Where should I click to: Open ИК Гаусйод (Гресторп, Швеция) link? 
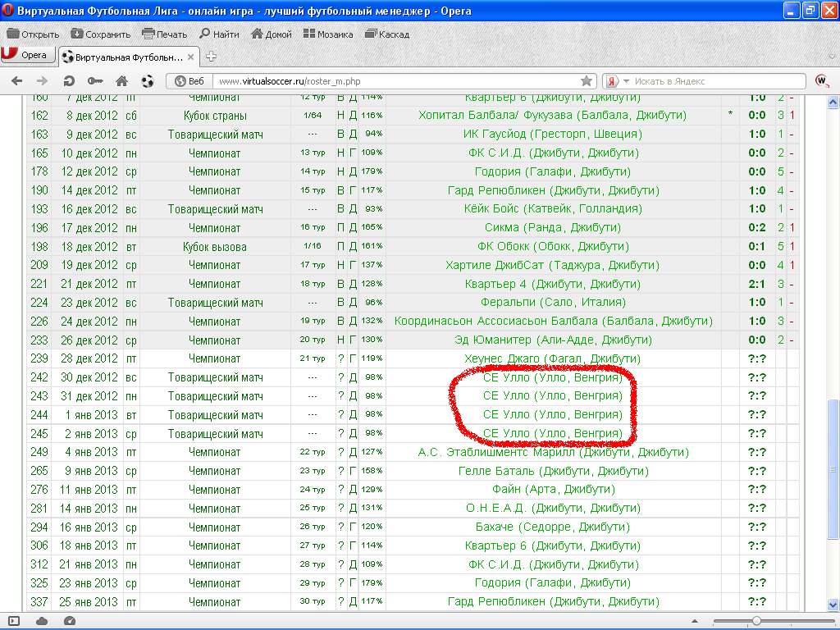pos(552,134)
